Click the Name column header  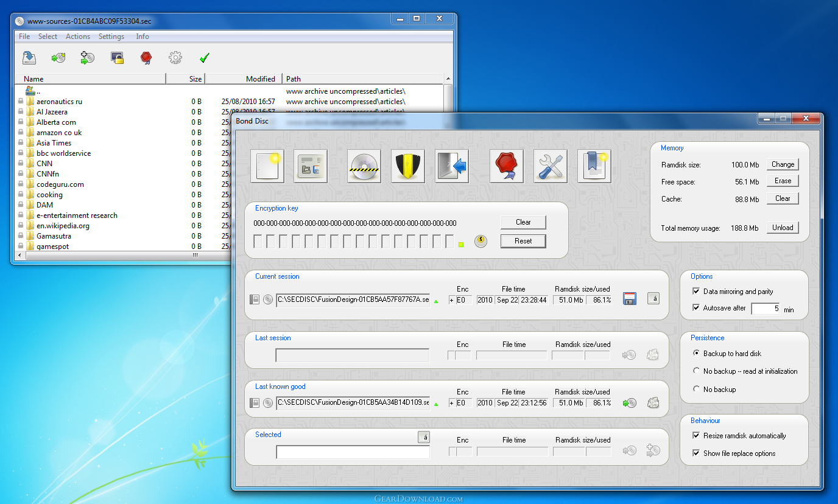tap(90, 79)
